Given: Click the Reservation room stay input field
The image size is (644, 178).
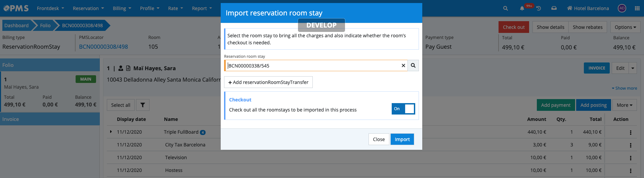Looking at the screenshot, I should (x=312, y=66).
